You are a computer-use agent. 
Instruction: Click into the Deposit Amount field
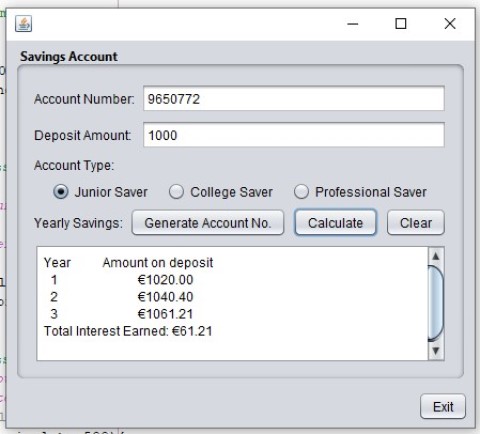coord(294,135)
